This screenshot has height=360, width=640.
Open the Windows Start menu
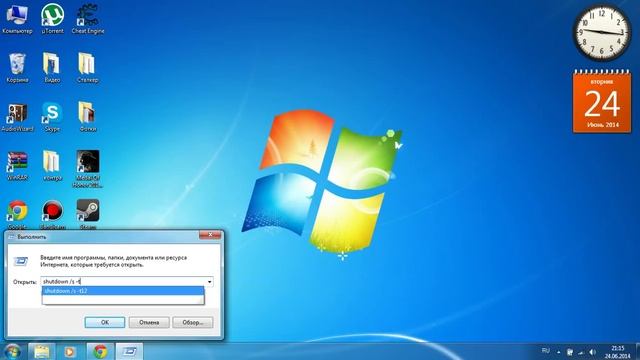click(12, 351)
